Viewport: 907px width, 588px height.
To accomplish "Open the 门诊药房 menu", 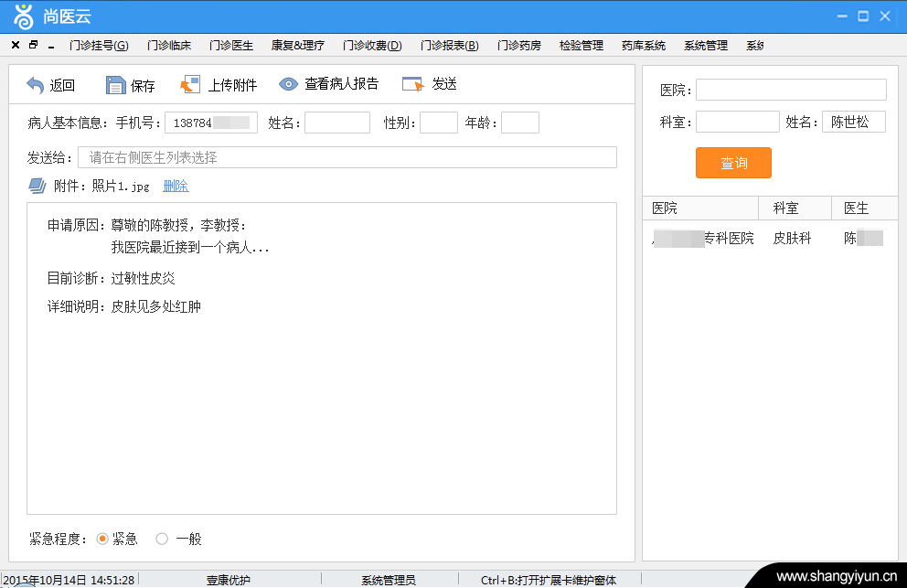I will (518, 45).
